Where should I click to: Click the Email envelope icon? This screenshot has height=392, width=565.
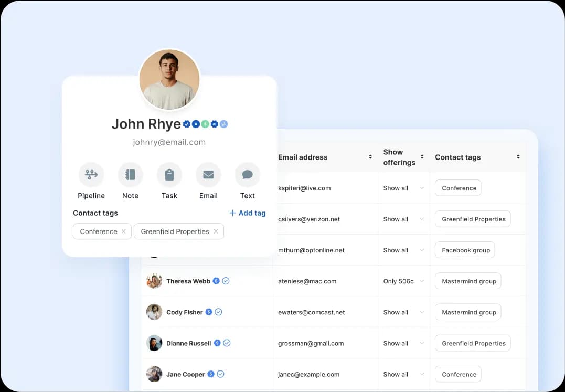point(208,175)
